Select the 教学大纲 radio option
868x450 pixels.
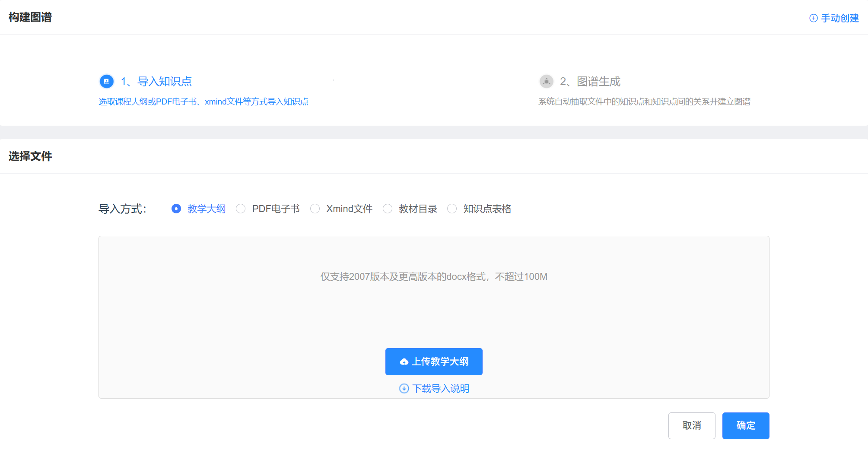point(176,209)
